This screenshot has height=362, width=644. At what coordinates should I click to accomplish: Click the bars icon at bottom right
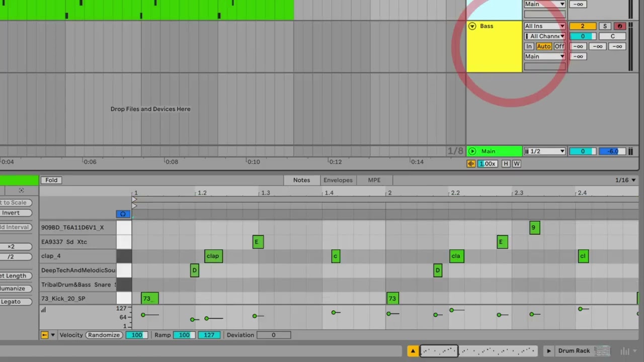(625, 351)
